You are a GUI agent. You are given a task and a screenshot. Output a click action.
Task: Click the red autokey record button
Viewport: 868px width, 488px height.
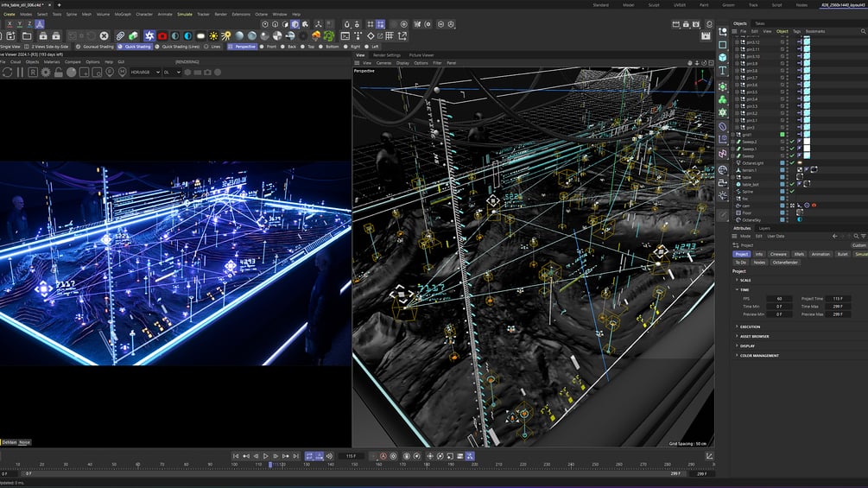pyautogui.click(x=383, y=456)
